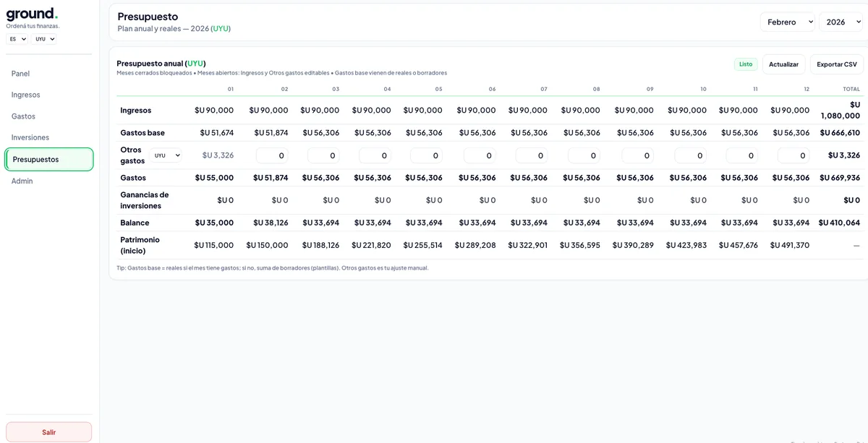Focus the Otros gastos field for month 02
This screenshot has height=443, width=868.
click(272, 155)
